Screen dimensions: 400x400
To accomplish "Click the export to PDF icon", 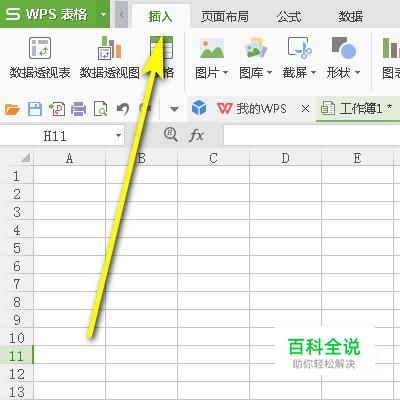I will point(57,109).
